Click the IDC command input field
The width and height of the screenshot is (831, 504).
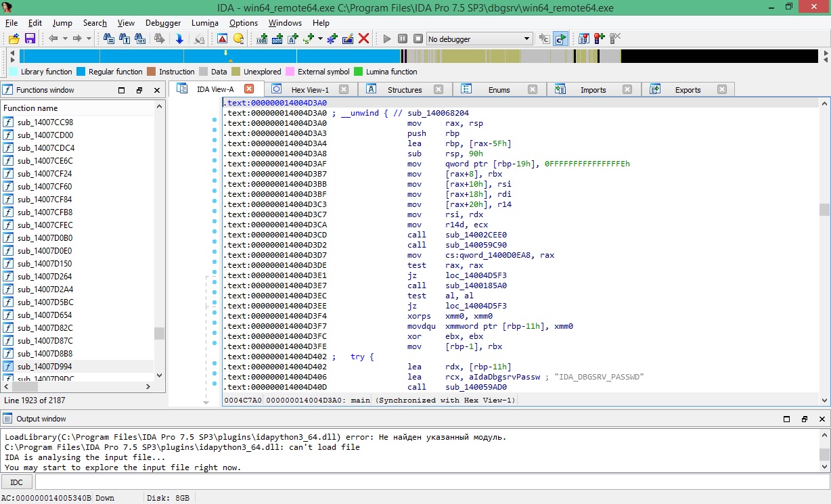pos(432,482)
